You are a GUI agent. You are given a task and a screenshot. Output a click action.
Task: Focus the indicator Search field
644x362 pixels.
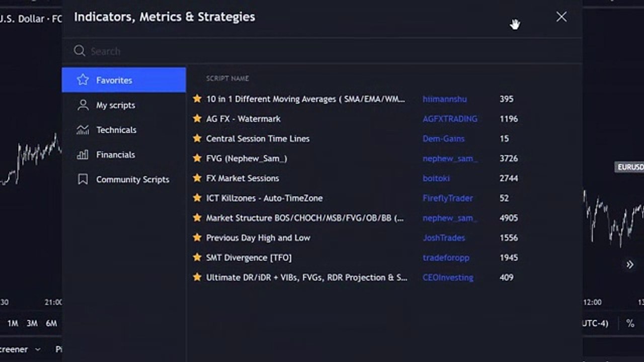(322, 51)
